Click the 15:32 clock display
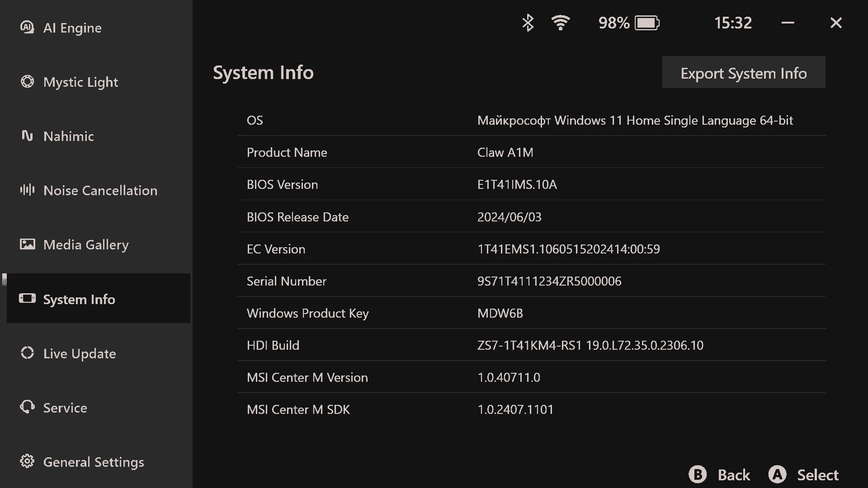This screenshot has width=868, height=488. 733,23
